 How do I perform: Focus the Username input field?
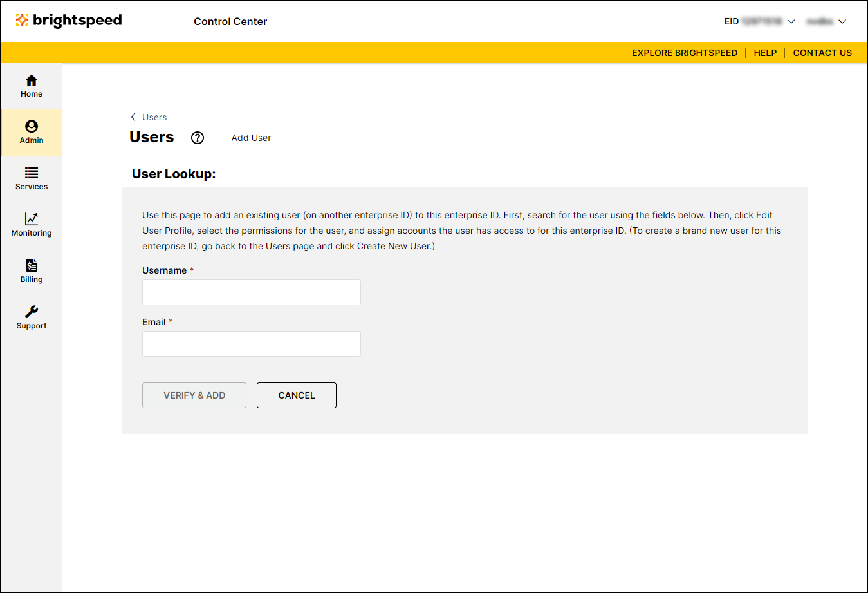(x=252, y=292)
